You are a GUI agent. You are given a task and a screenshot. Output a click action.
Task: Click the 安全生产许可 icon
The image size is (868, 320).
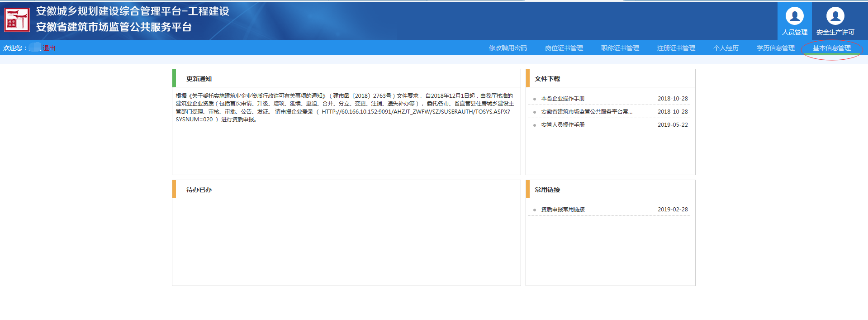[x=835, y=17]
